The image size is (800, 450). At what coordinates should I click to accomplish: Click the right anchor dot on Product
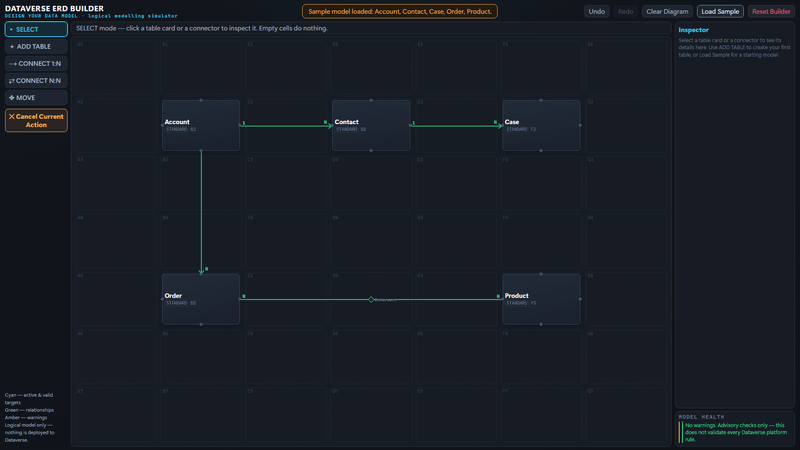point(580,299)
